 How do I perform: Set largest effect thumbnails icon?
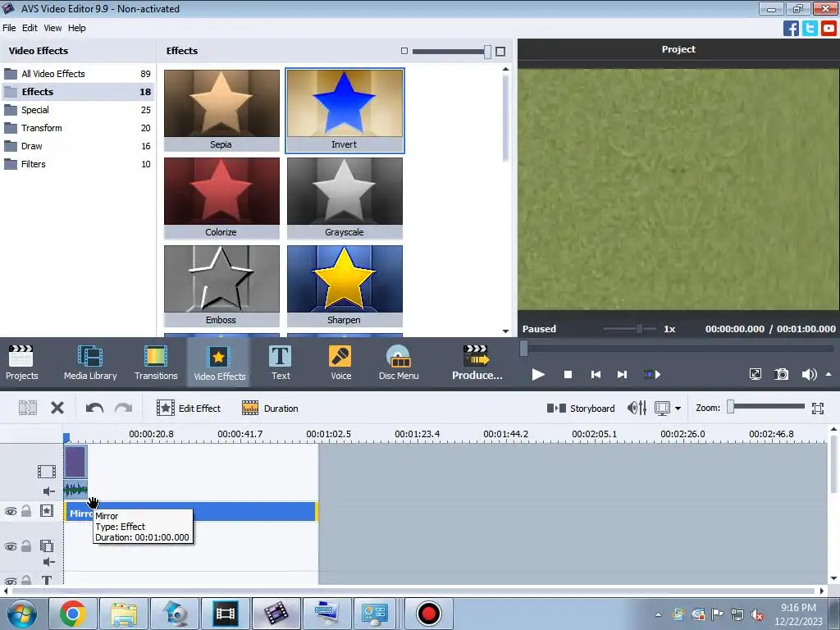(x=500, y=52)
